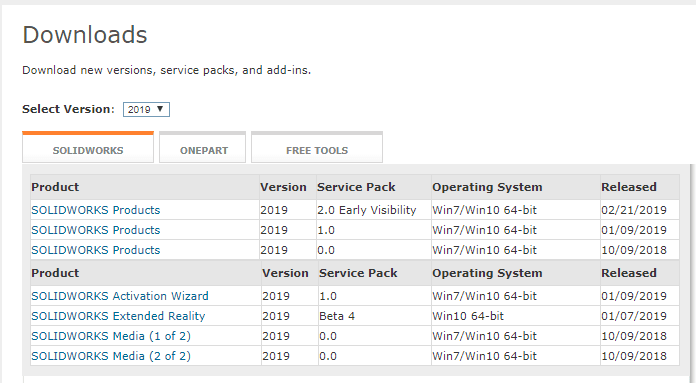Open SOLIDWORKS Products link released 10/09/2018
696x383 pixels.
coord(95,250)
